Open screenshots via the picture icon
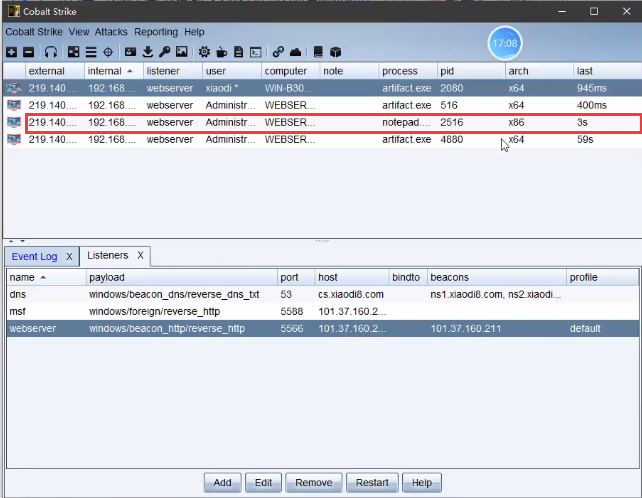Viewport: 642px width, 498px height. click(x=181, y=52)
